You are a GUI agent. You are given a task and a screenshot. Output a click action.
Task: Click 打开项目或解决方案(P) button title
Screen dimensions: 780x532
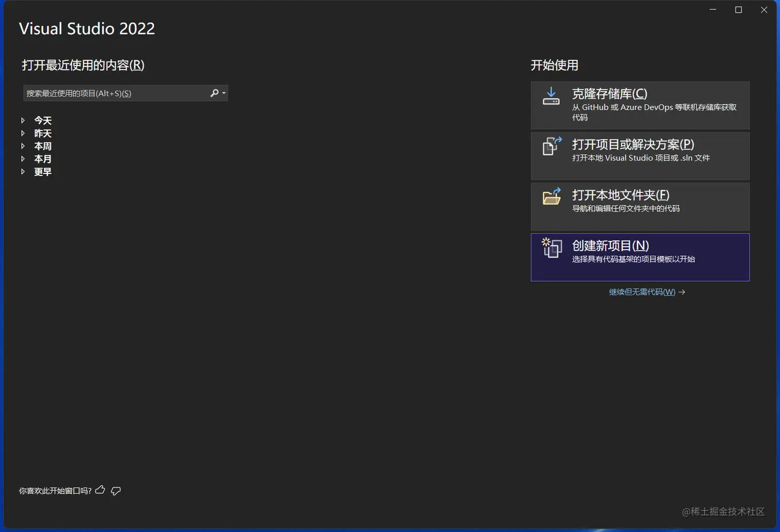633,144
